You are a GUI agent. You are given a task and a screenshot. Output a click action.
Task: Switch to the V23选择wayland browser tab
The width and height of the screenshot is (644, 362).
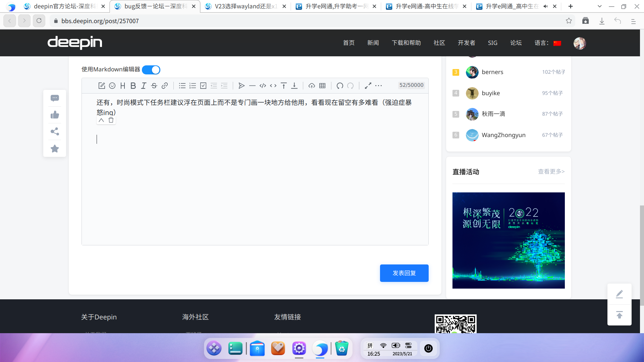coord(243,6)
